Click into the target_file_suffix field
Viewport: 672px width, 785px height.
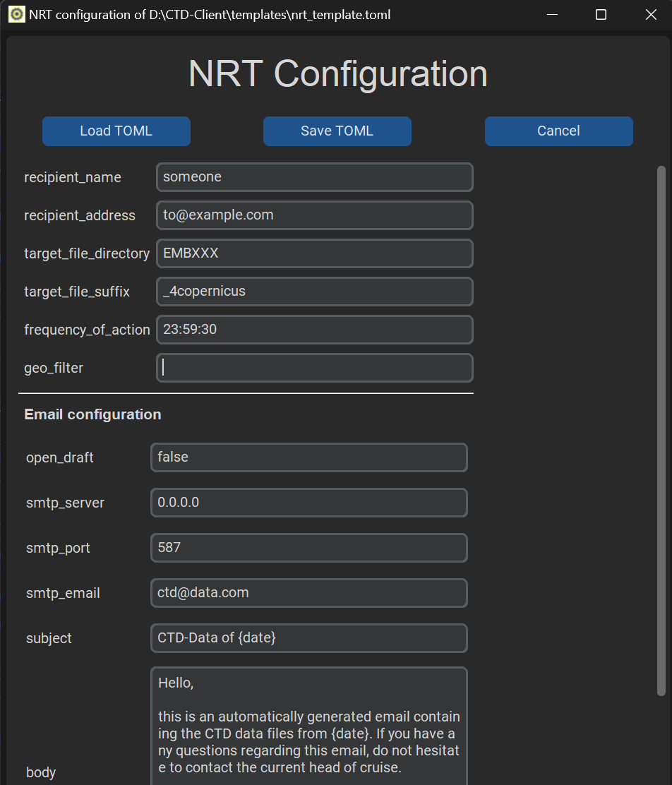tap(314, 292)
